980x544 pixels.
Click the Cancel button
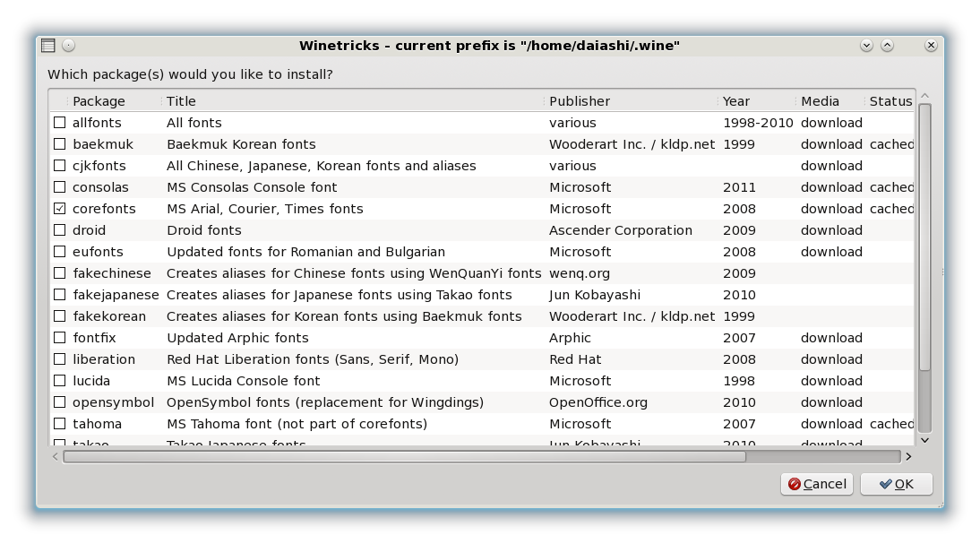click(816, 484)
